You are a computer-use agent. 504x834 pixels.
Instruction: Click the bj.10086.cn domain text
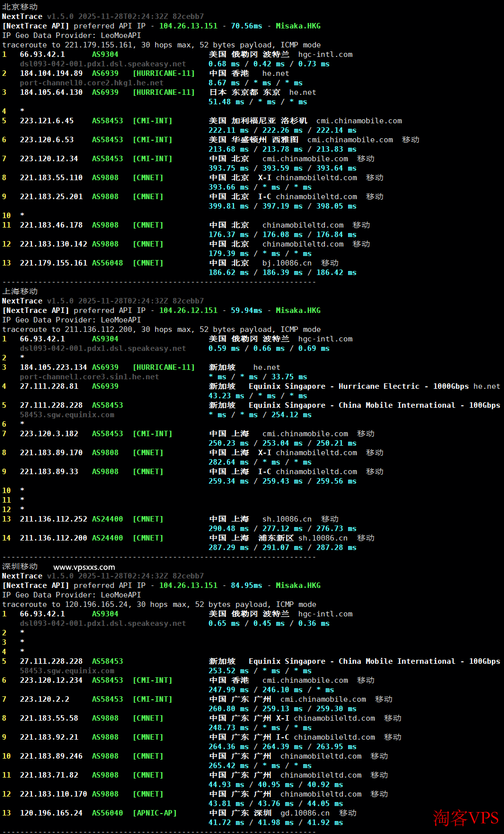(286, 263)
